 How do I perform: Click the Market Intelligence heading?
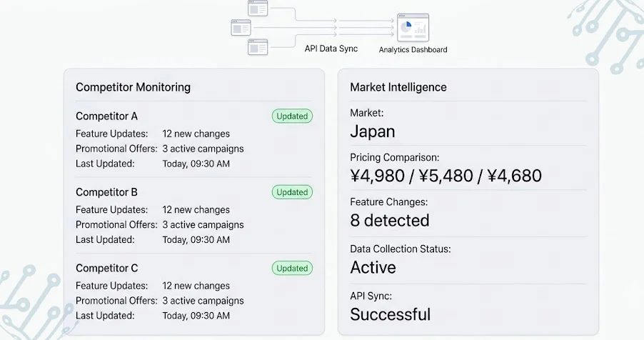pyautogui.click(x=398, y=87)
